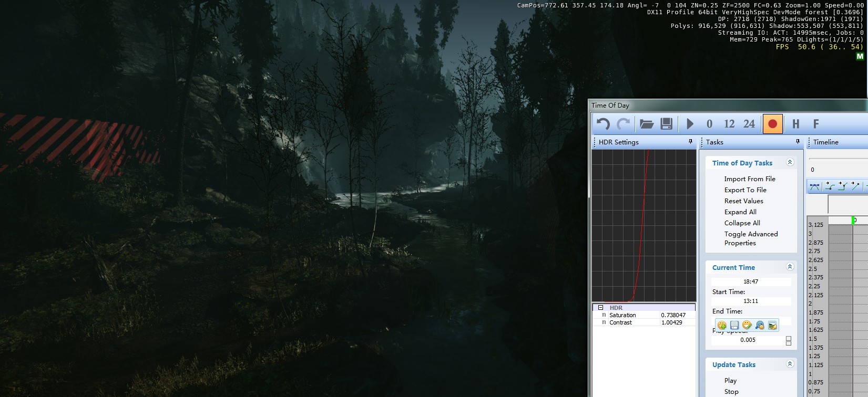
Task: Pin the Tasks panel
Action: coord(798,142)
